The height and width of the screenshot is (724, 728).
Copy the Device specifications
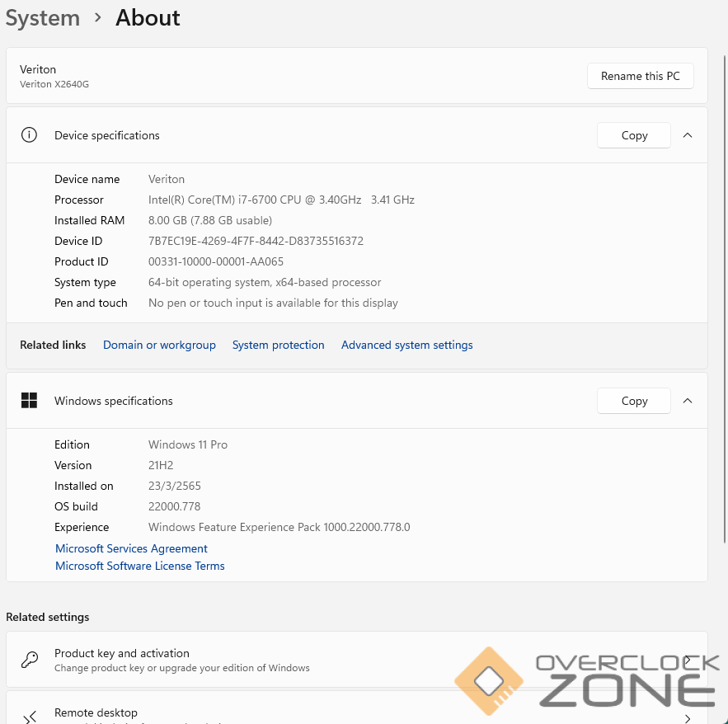click(633, 135)
